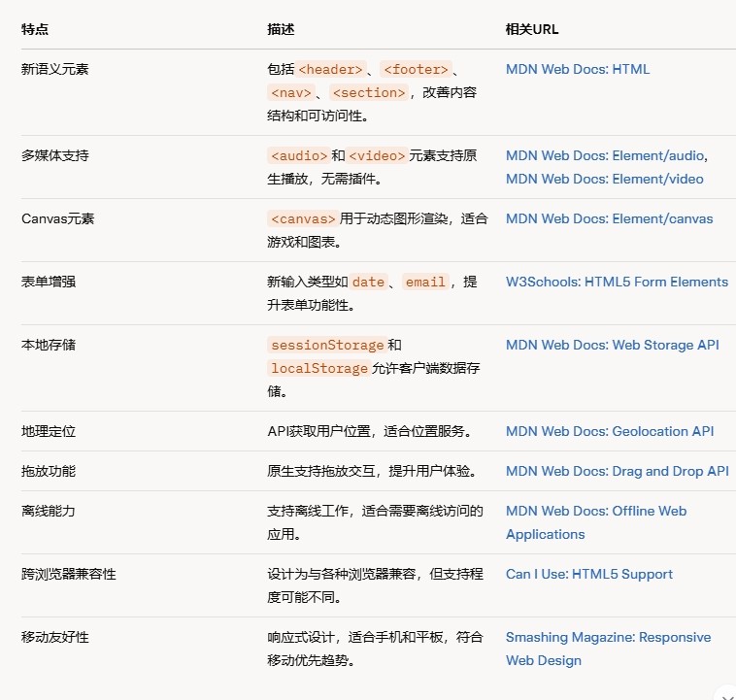Open MDN Web Docs: Element/audio link

click(x=607, y=155)
